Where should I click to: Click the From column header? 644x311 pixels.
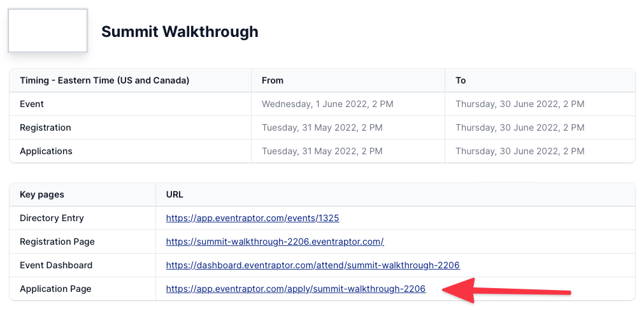(273, 80)
